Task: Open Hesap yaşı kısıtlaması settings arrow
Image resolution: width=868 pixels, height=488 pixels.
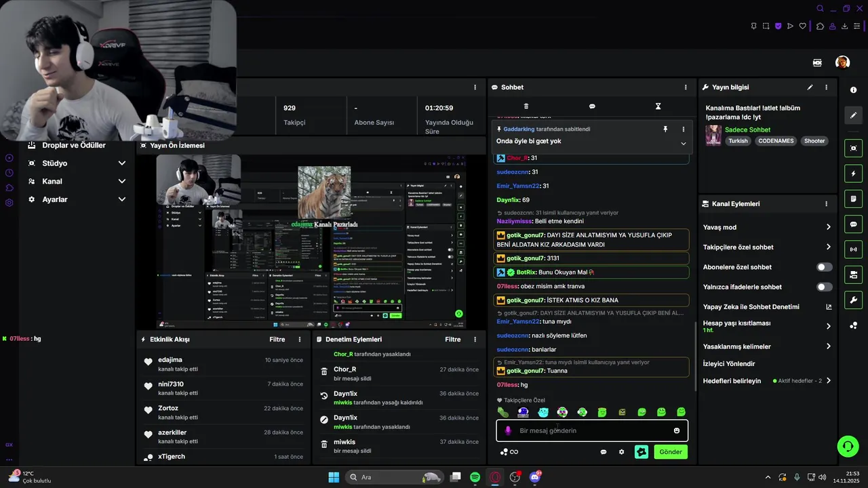Action: pyautogui.click(x=828, y=326)
